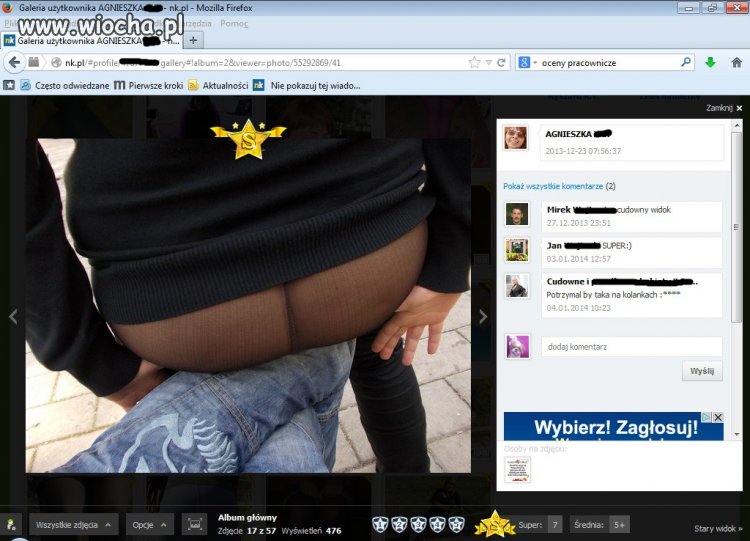Open the URL history dropdown arrow
This screenshot has height=541, width=750.
[x=488, y=63]
